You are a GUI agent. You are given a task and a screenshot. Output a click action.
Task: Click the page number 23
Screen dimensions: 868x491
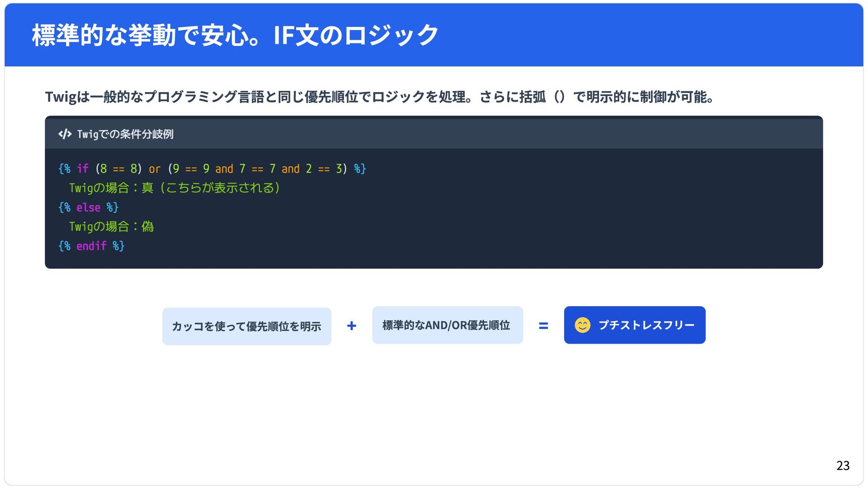coord(842,466)
